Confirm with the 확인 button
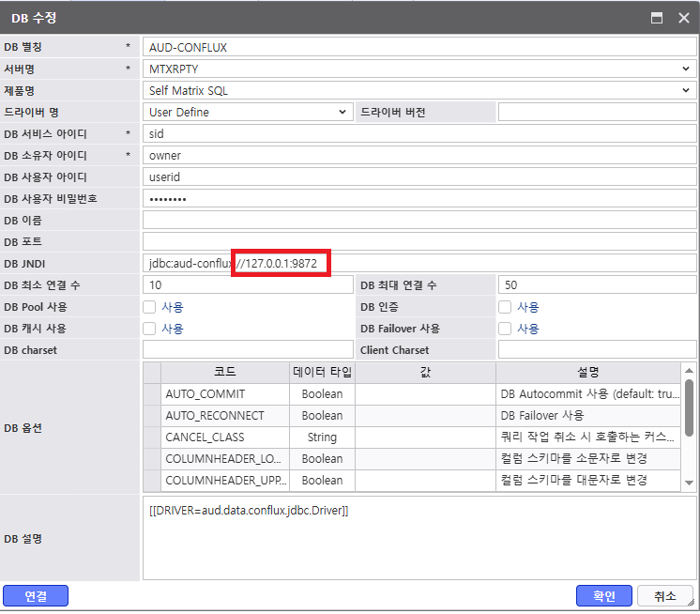This screenshot has width=700, height=614. pyautogui.click(x=603, y=596)
